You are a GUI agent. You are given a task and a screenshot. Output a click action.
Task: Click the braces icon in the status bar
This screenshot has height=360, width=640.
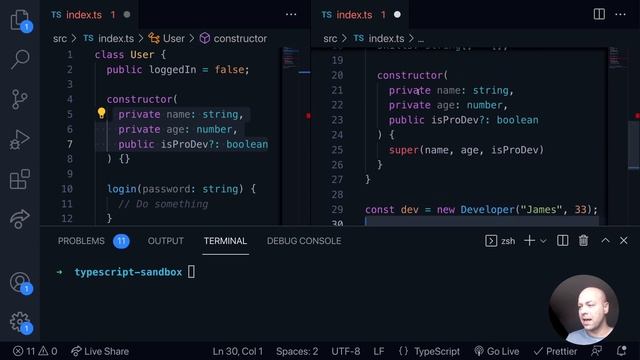point(403,351)
